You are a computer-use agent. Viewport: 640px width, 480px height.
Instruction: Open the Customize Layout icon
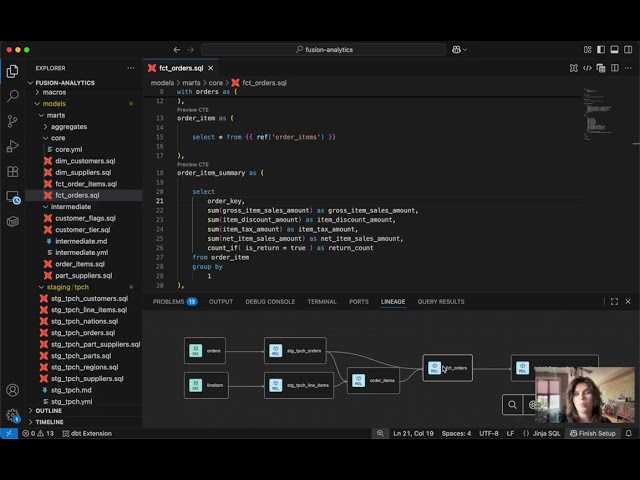587,49
